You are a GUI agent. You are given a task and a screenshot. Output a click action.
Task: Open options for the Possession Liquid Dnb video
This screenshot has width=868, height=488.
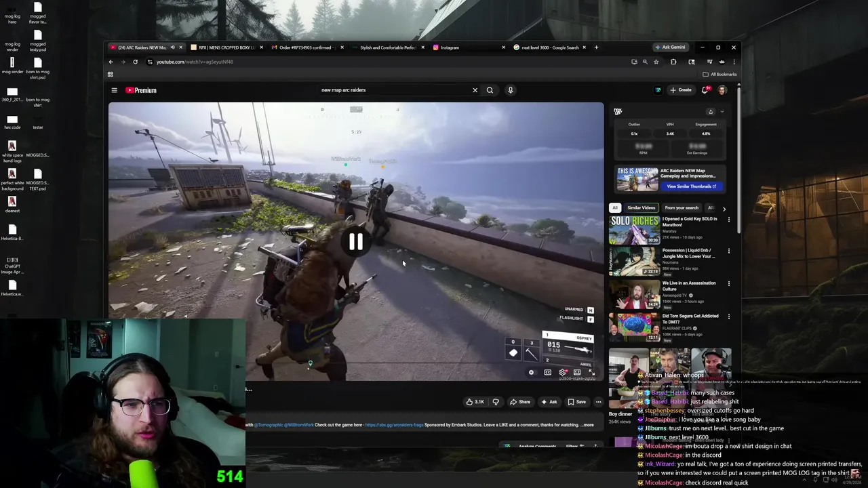729,251
